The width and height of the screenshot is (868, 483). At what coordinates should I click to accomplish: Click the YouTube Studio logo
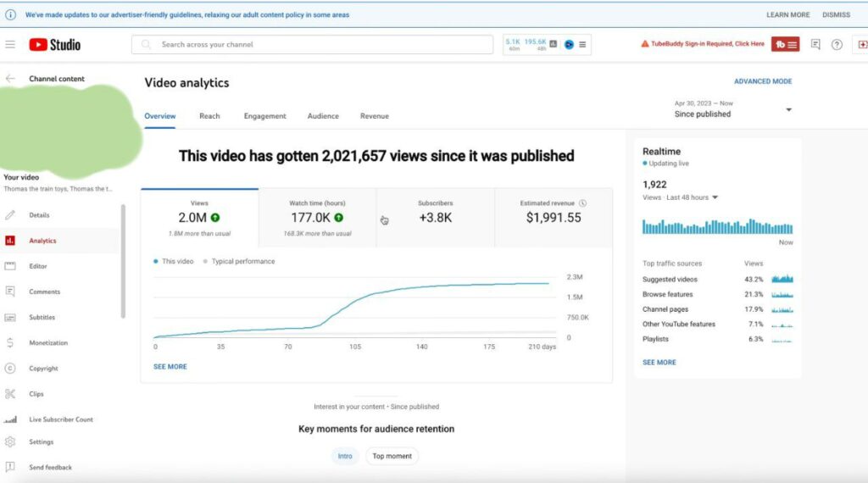[55, 45]
